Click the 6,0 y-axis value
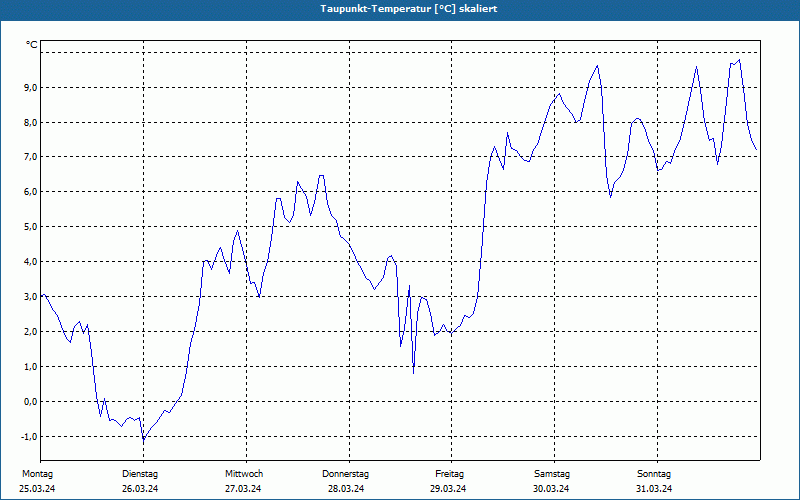The image size is (800, 500). tap(31, 192)
